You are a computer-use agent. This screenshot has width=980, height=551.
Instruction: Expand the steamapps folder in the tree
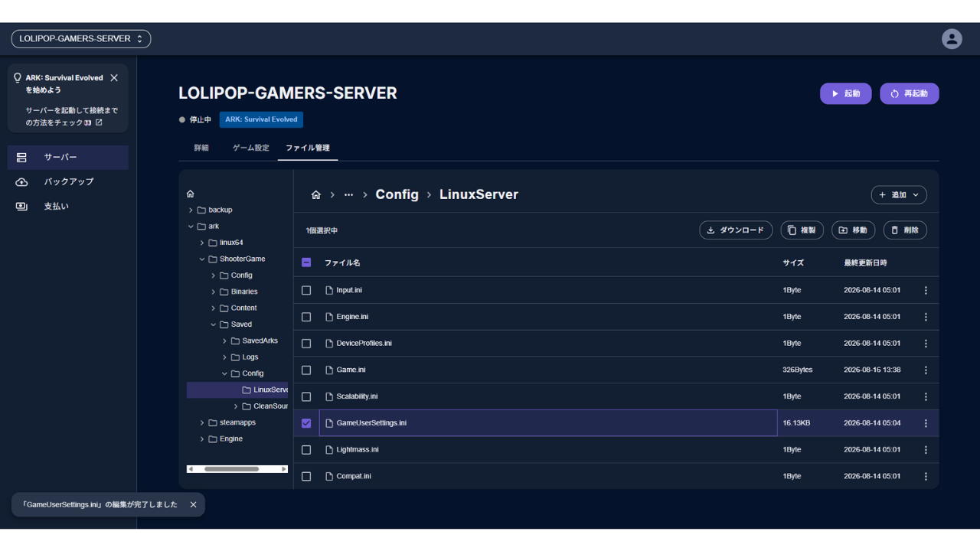tap(202, 422)
